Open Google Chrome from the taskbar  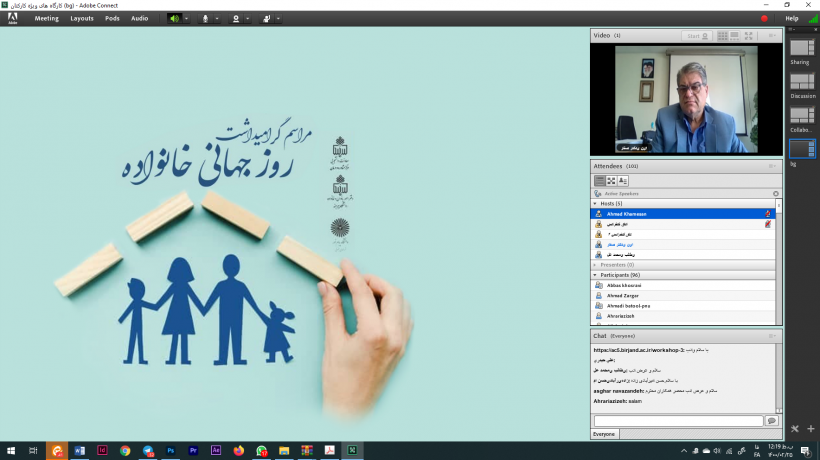pyautogui.click(x=125, y=451)
